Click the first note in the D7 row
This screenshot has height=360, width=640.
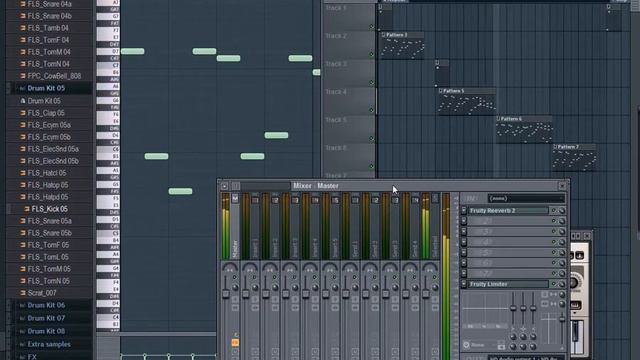click(x=133, y=51)
